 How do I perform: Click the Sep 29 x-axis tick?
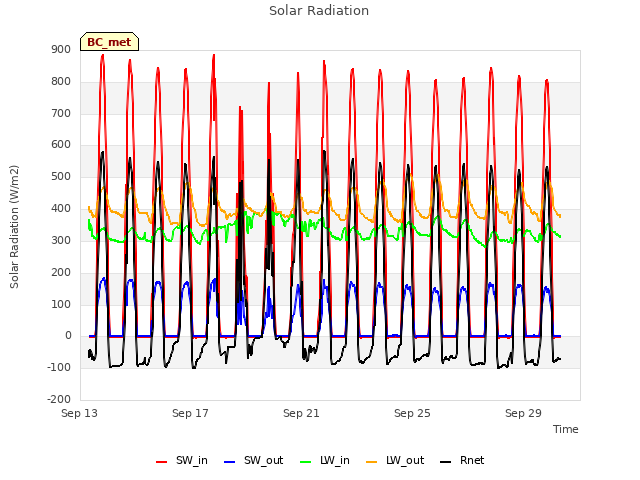[524, 413]
